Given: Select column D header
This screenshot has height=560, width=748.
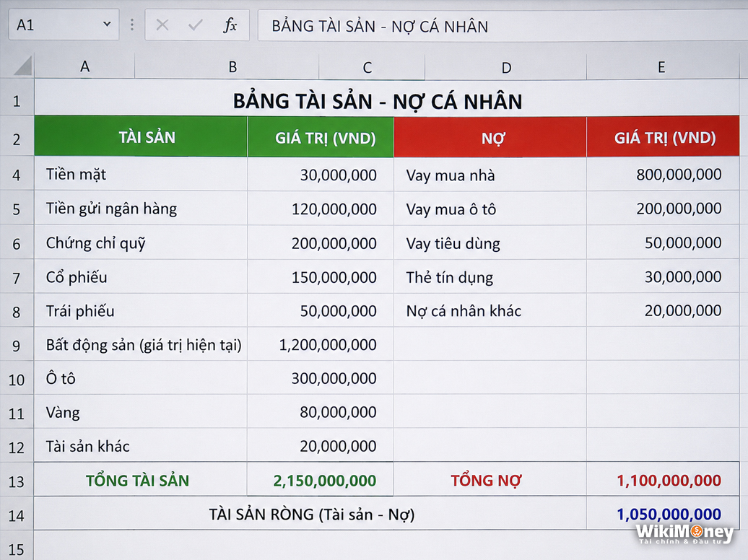Looking at the screenshot, I should (x=506, y=67).
